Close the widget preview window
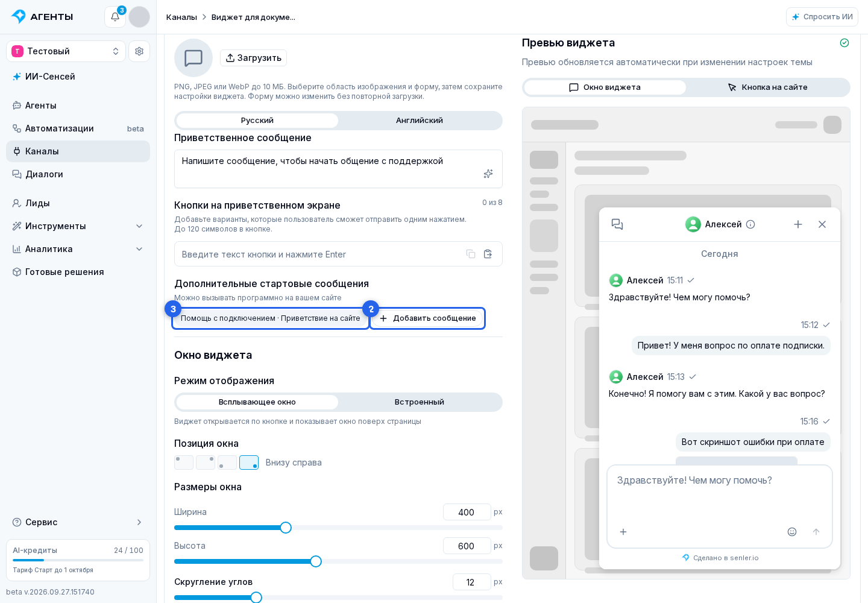868x603 pixels. [x=822, y=224]
